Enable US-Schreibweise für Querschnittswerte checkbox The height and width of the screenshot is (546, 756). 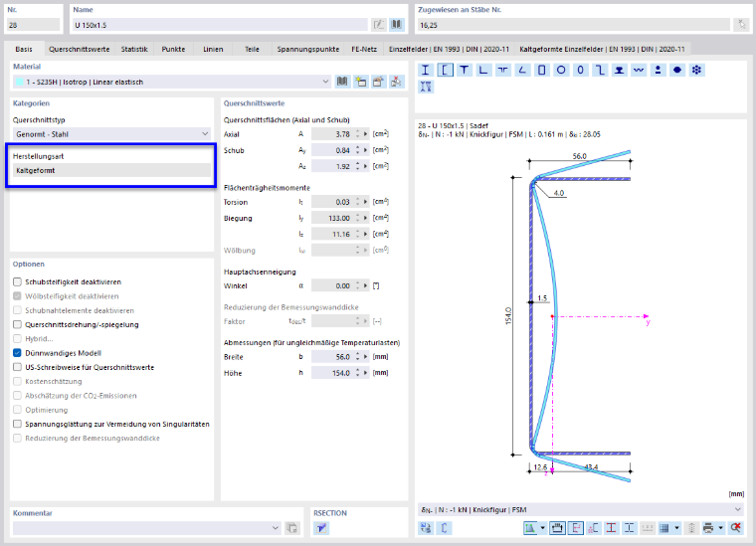(17, 367)
